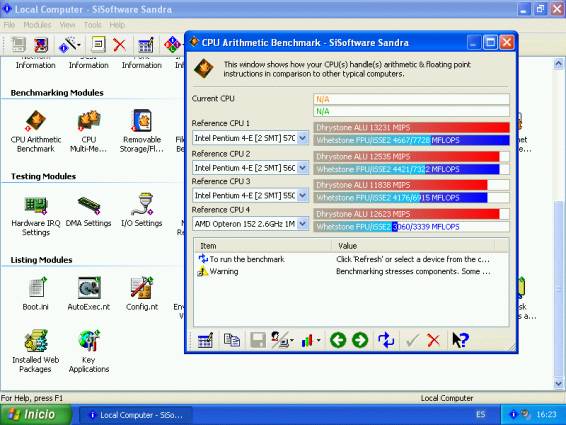Click the Refresh benchmark icon
This screenshot has height=425, width=566.
point(386,340)
